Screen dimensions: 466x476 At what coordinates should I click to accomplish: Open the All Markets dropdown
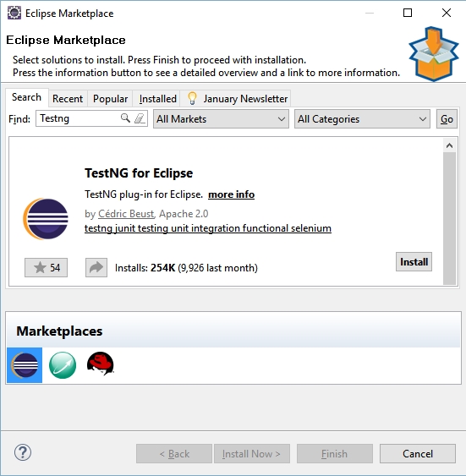click(221, 119)
